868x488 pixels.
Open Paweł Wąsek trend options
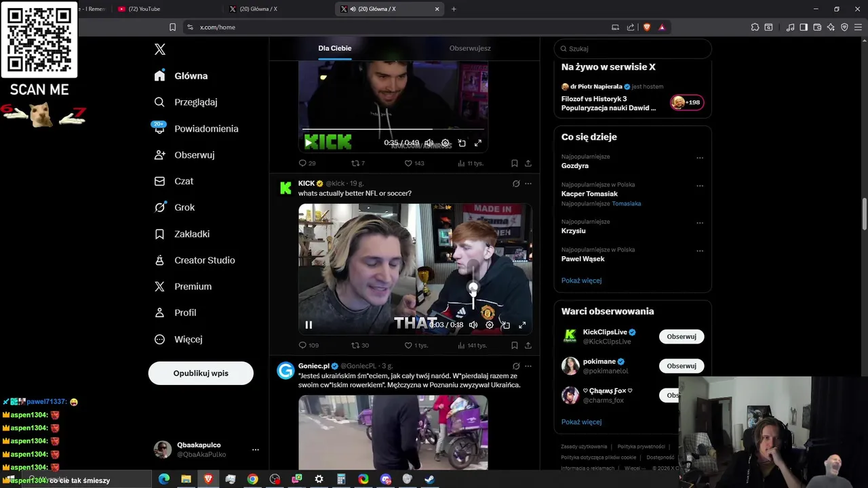tap(700, 251)
